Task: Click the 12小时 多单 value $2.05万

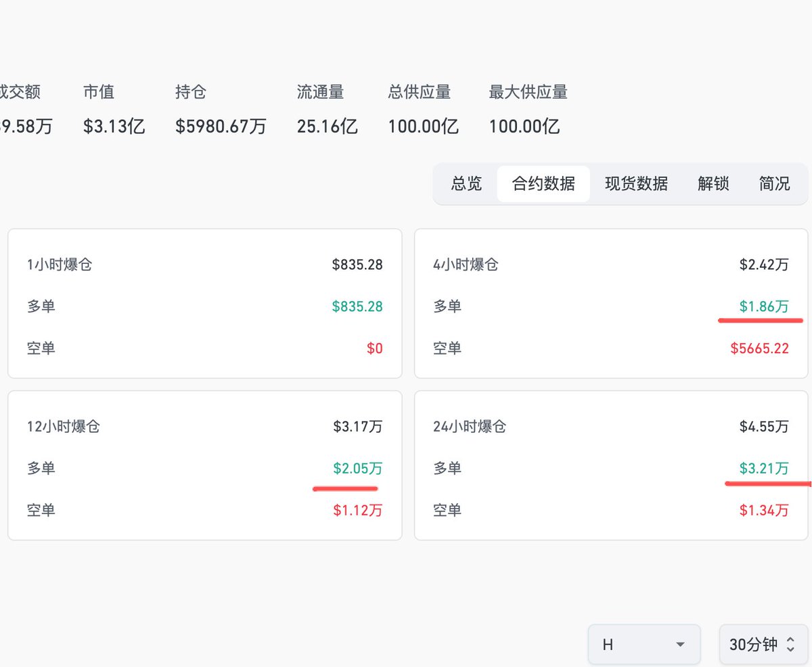Action: click(357, 468)
